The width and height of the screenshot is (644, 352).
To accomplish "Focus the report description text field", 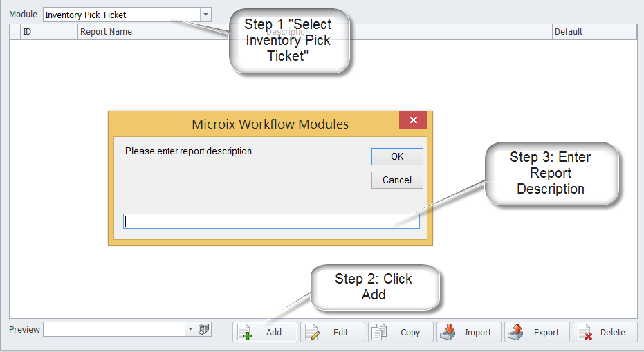I will coord(271,221).
